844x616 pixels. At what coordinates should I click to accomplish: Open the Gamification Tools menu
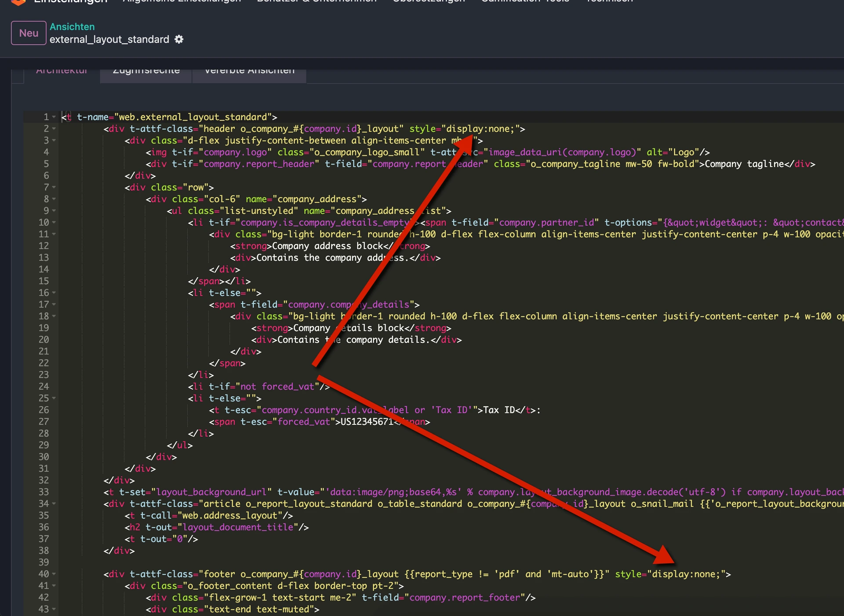coord(524,1)
